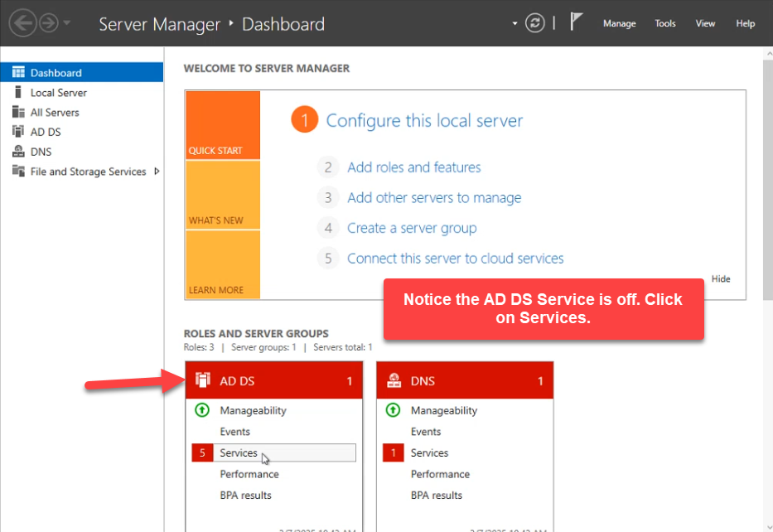Open the dropdown arrow left of Refresh

point(515,23)
